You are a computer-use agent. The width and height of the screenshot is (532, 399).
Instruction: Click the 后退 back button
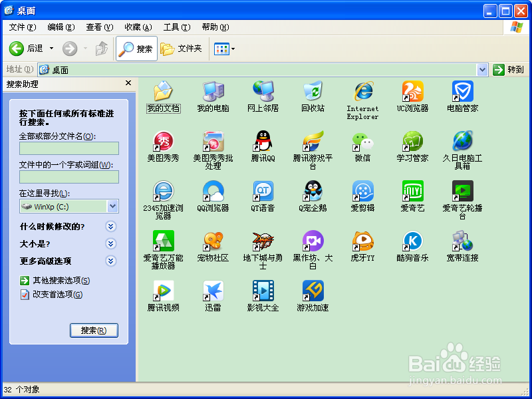tap(26, 49)
